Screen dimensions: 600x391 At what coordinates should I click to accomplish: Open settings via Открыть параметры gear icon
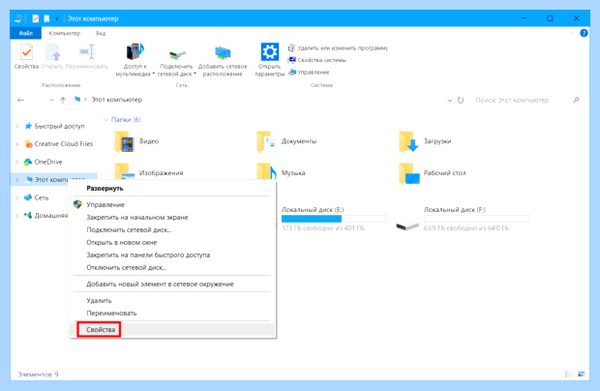[270, 52]
